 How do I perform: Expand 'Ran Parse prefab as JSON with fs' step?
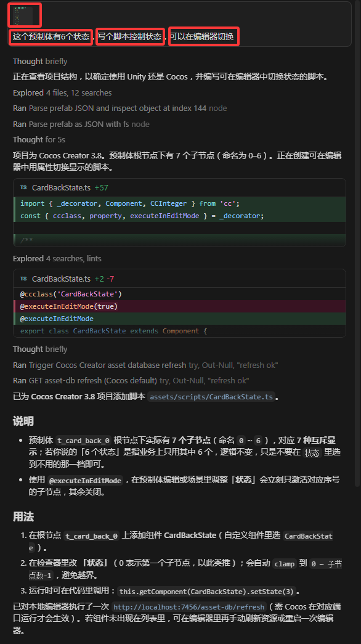coord(81,124)
